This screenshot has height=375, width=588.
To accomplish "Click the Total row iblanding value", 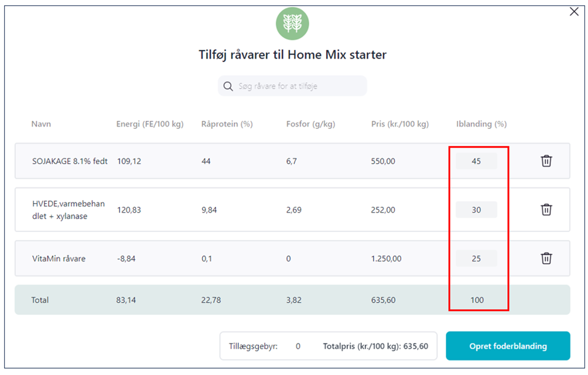I will coord(477,300).
